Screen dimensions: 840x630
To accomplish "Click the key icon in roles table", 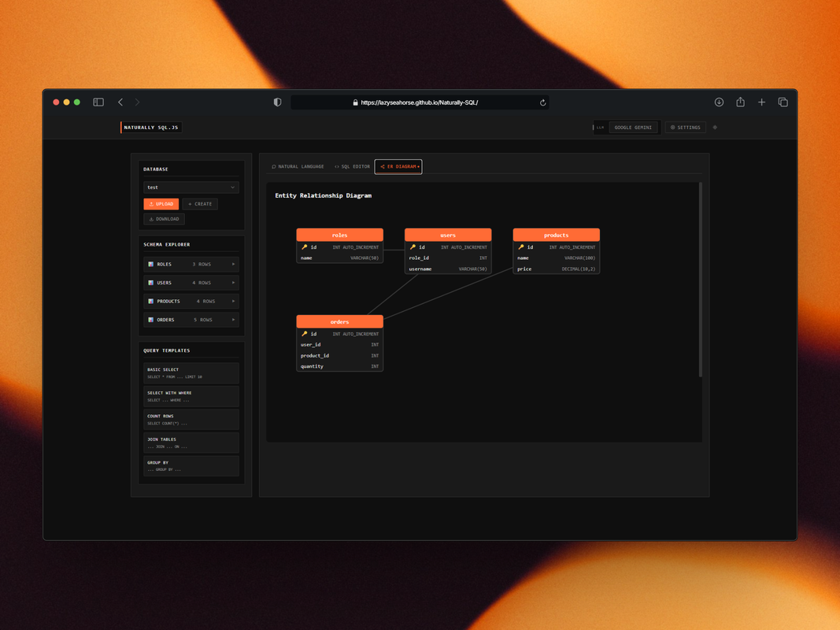I will 305,247.
